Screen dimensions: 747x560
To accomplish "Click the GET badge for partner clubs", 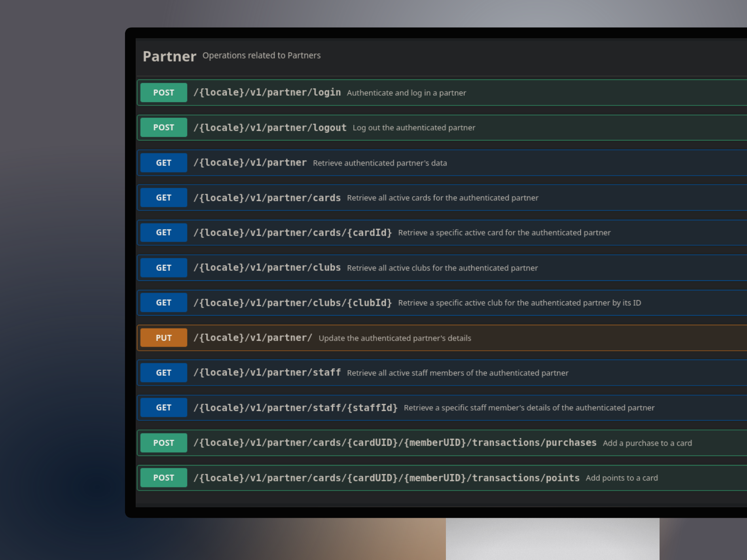I will click(x=163, y=268).
